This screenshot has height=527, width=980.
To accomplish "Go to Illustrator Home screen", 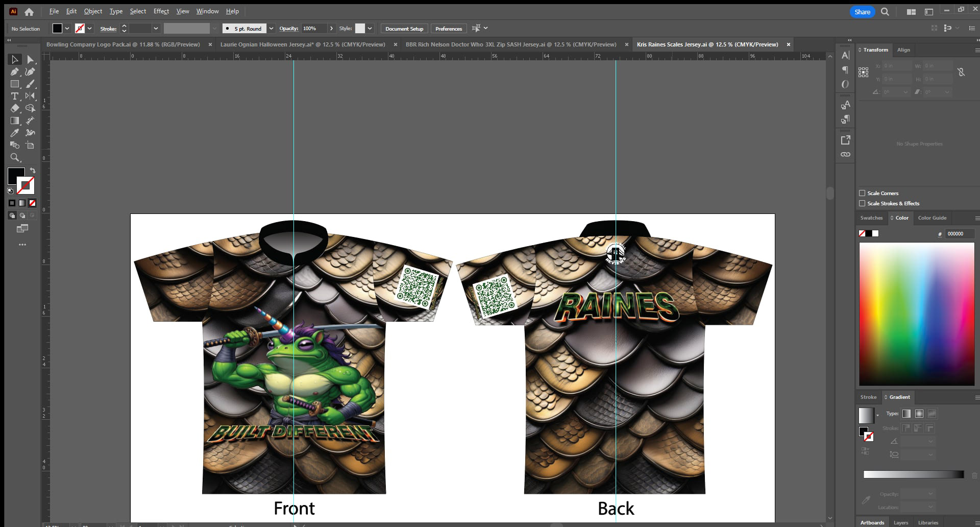I will [x=29, y=12].
